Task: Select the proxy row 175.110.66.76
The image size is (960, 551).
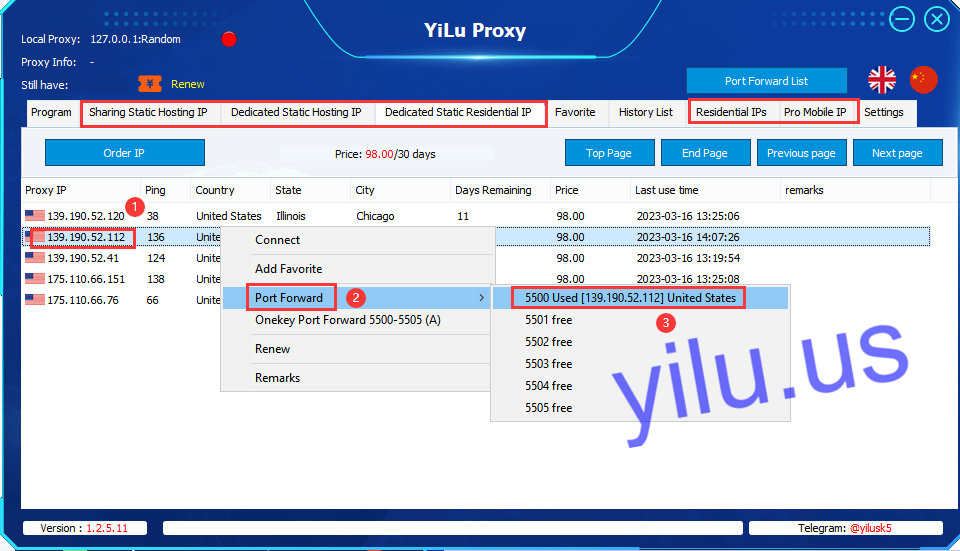Action: coord(476,299)
